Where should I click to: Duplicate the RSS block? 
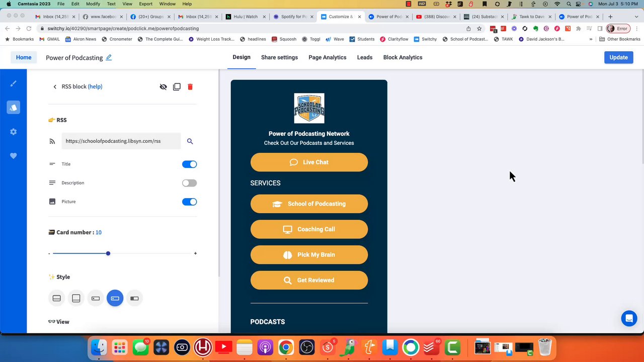point(177,87)
